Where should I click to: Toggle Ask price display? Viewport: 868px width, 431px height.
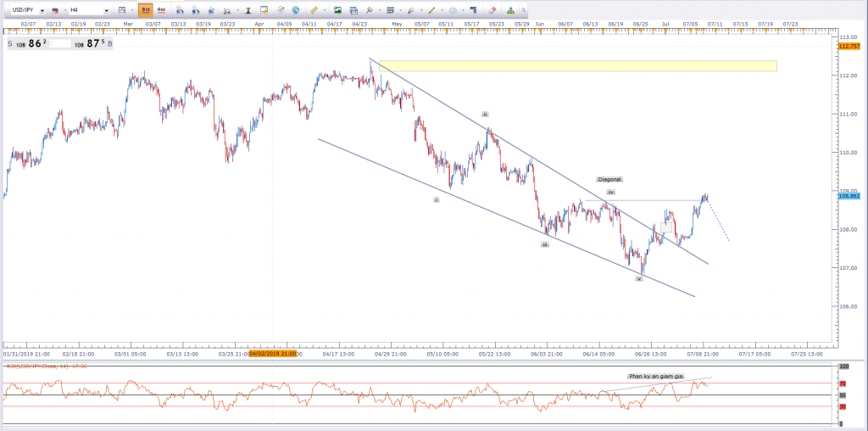coord(161,9)
